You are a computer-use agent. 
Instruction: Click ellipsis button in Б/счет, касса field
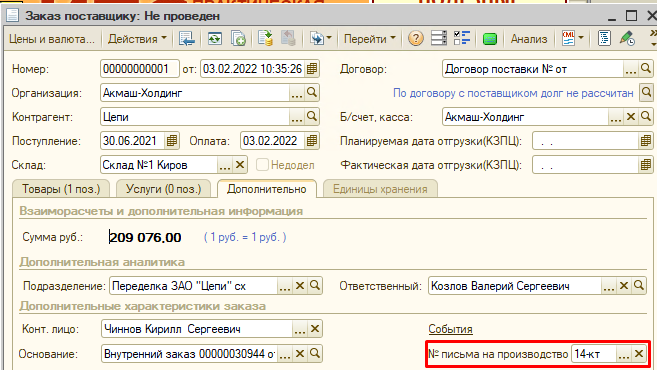(616, 117)
